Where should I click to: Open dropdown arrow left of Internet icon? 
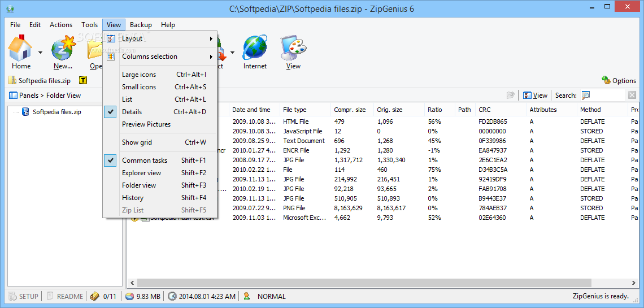[x=233, y=53]
